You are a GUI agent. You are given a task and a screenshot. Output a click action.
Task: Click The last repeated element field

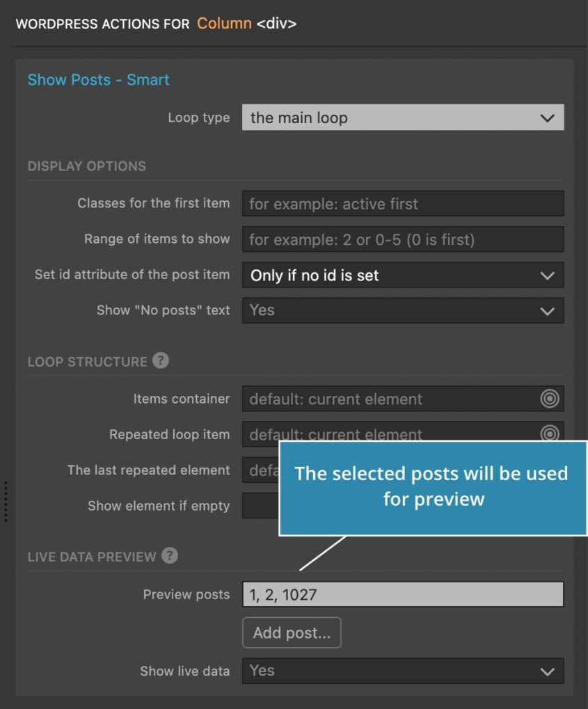click(257, 470)
